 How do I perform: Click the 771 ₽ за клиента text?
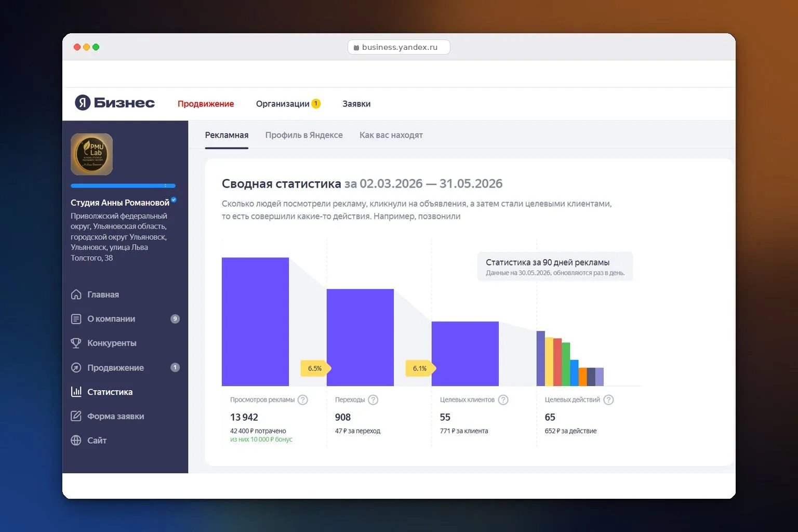pyautogui.click(x=464, y=431)
